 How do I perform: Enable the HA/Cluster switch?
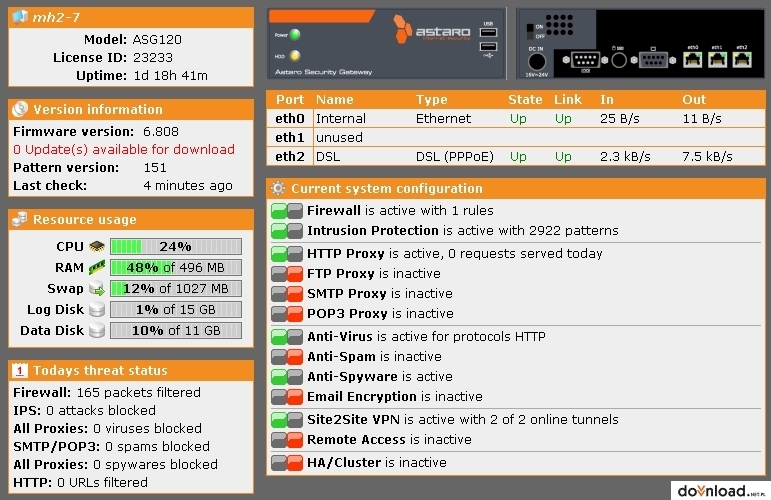(287, 463)
